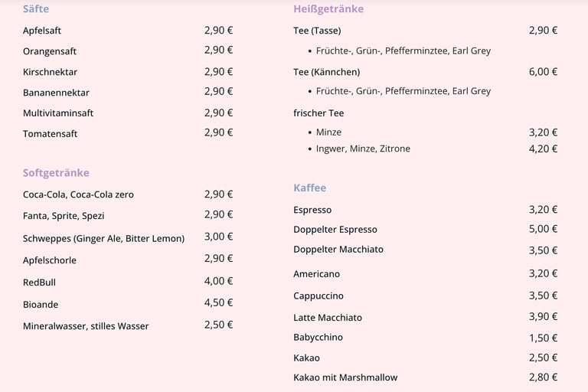Select the Schweppes (Ginger Ale, Bitter Lemon) line
This screenshot has width=588, height=392.
pos(103,238)
